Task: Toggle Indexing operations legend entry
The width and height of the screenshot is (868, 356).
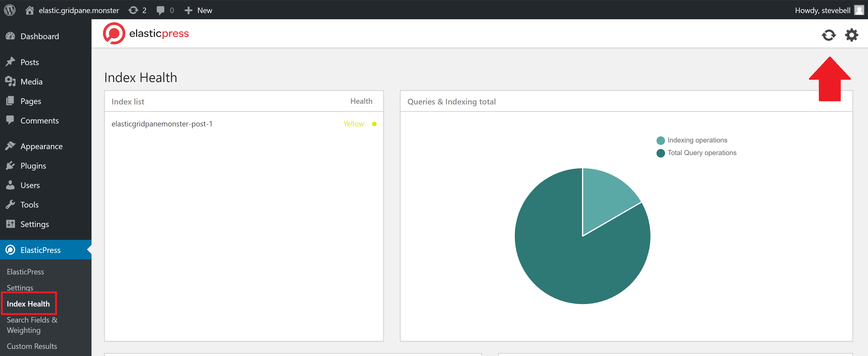Action: pos(691,140)
